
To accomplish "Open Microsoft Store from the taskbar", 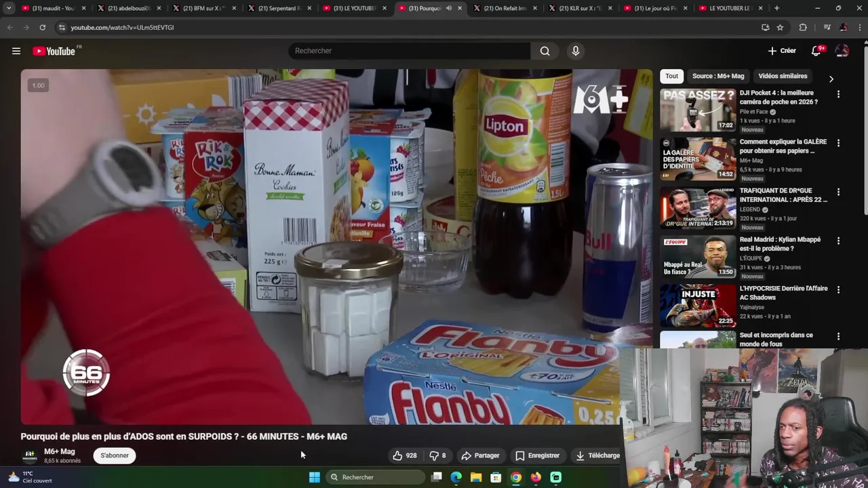I will tap(496, 477).
